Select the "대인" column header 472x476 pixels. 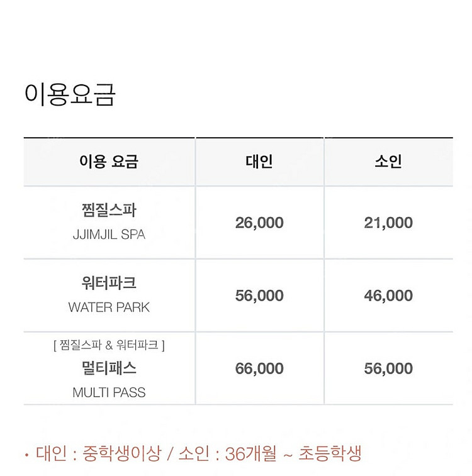click(259, 162)
